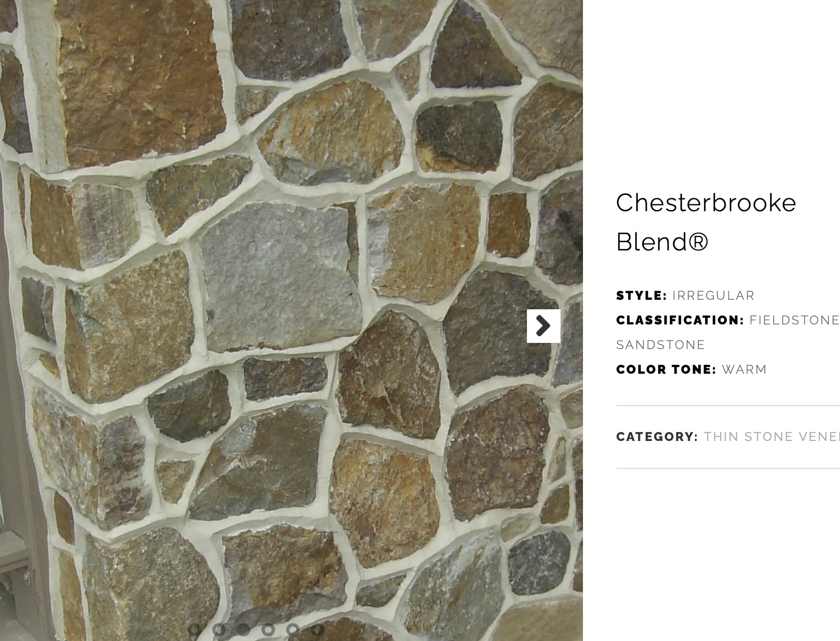Click the stone wall product photo
Viewport: 840px width, 641px height.
click(291, 320)
